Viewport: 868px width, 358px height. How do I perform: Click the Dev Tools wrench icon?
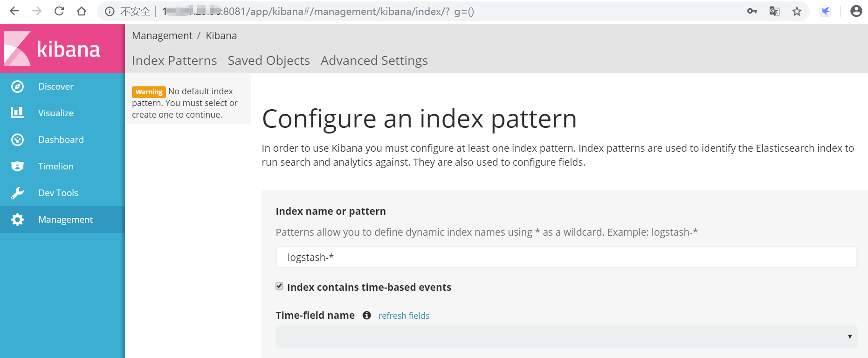pyautogui.click(x=18, y=193)
